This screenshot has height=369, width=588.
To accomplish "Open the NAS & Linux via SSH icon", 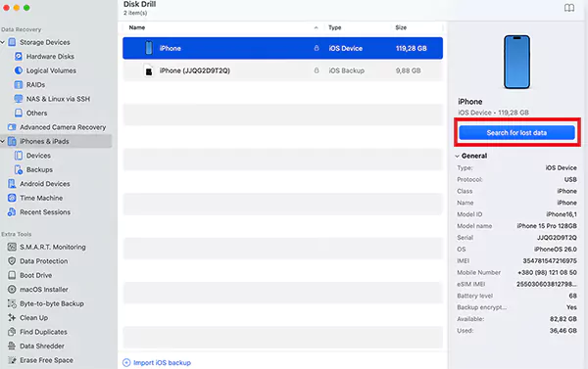I will [x=19, y=99].
